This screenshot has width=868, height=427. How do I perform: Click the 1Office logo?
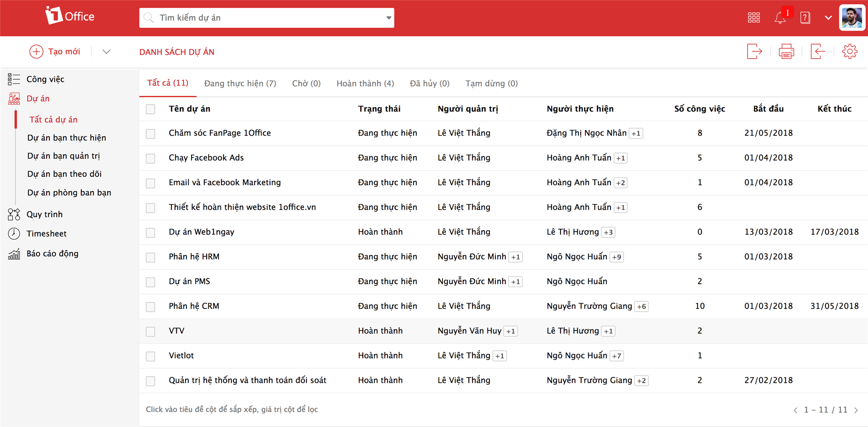[70, 16]
